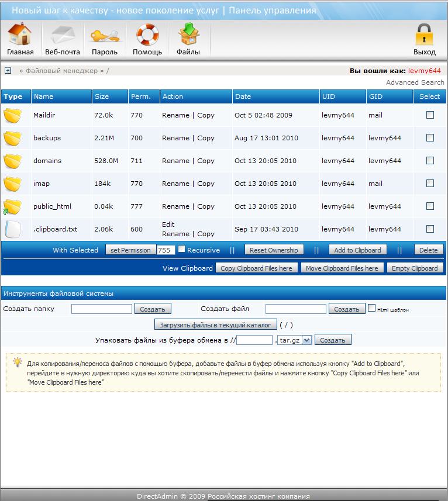This screenshot has height=501, width=448.
Task: Click the Delete button
Action: (429, 250)
